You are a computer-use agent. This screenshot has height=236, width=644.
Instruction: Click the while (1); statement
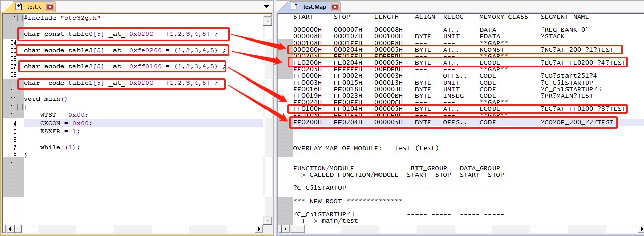tap(60, 147)
